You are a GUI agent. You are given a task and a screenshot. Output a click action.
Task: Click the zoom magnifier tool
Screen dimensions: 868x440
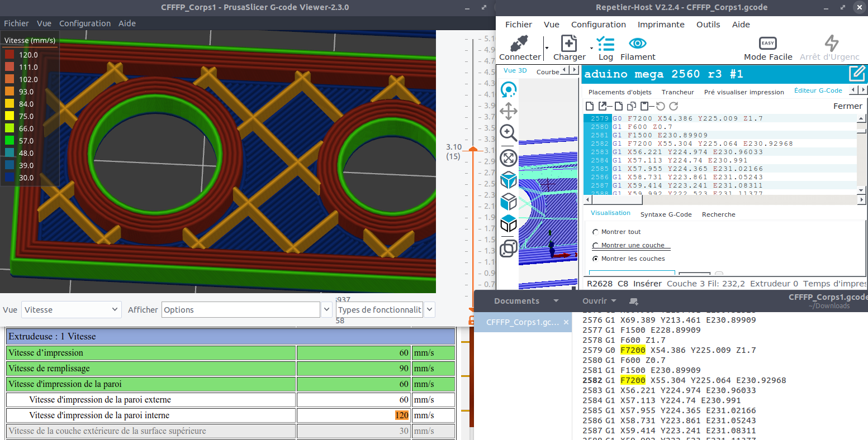(508, 133)
